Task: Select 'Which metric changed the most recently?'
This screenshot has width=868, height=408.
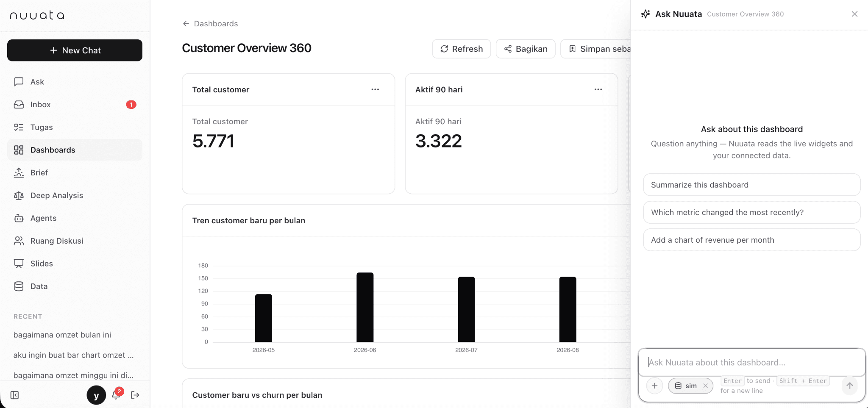Action: pos(751,212)
